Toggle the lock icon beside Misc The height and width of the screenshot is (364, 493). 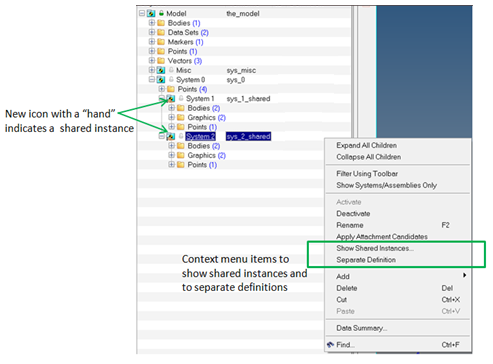(x=171, y=70)
